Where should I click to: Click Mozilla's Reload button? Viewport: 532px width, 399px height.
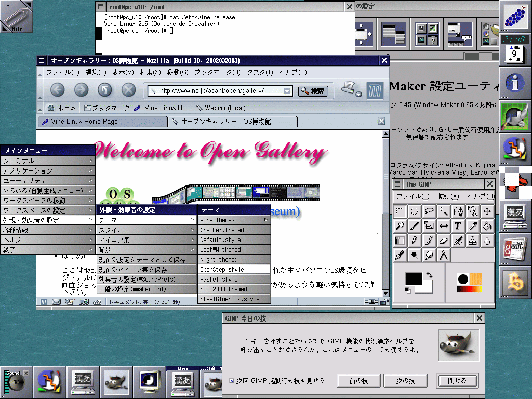point(105,90)
